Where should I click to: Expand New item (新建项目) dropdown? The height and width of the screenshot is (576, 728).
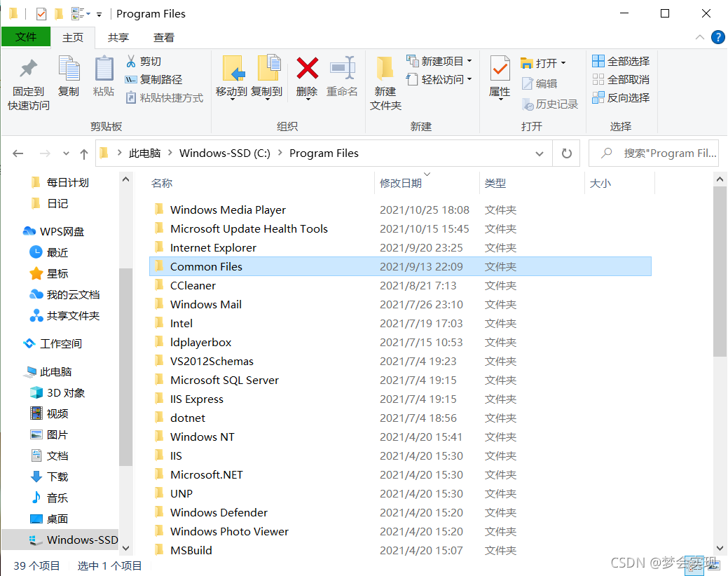tap(469, 61)
